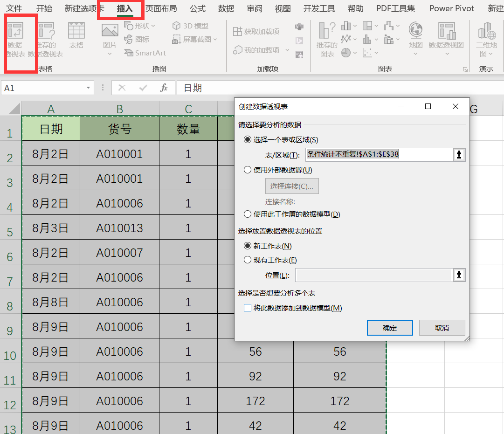
Task: Select 新工作表 radio option
Action: 248,246
